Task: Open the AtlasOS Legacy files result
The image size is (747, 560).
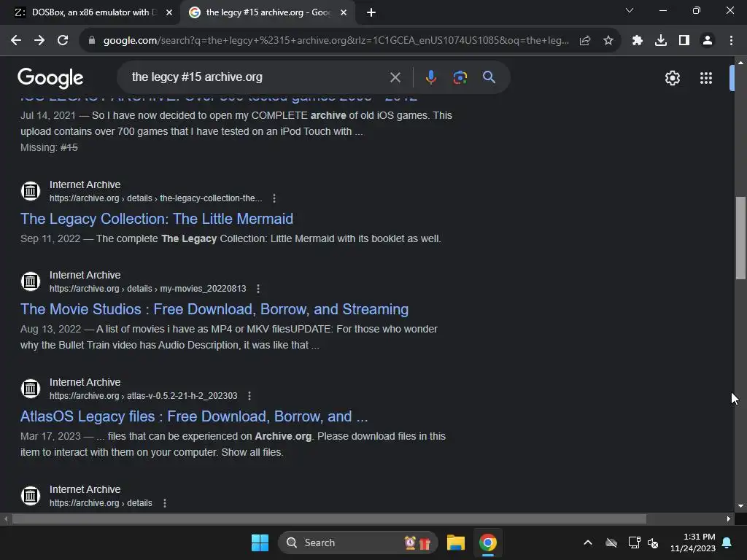Action: tap(194, 416)
